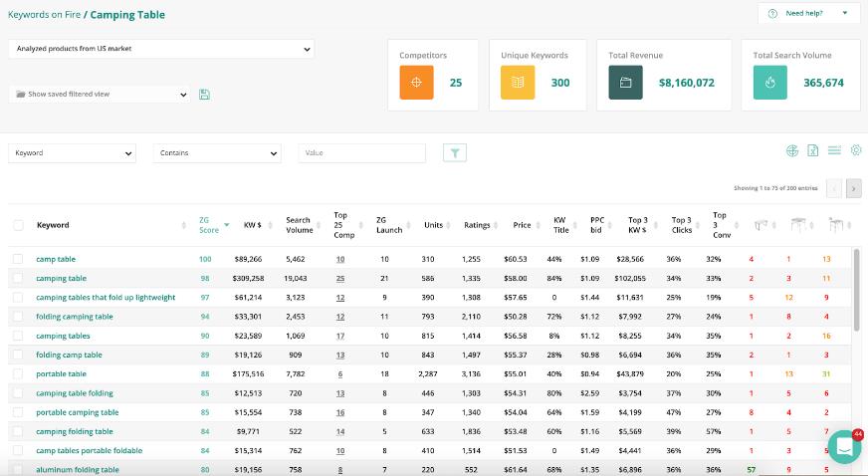Sort by Top 25 Comp column

(343, 225)
